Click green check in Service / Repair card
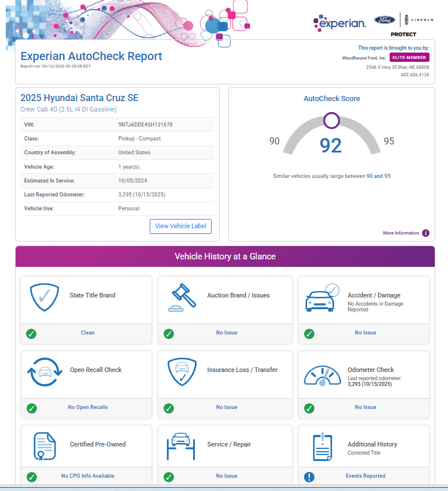The image size is (448, 491). point(169,477)
